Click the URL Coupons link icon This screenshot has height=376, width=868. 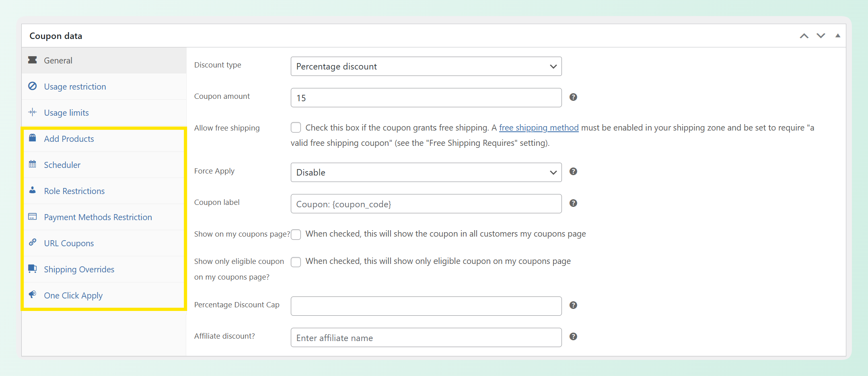(33, 242)
